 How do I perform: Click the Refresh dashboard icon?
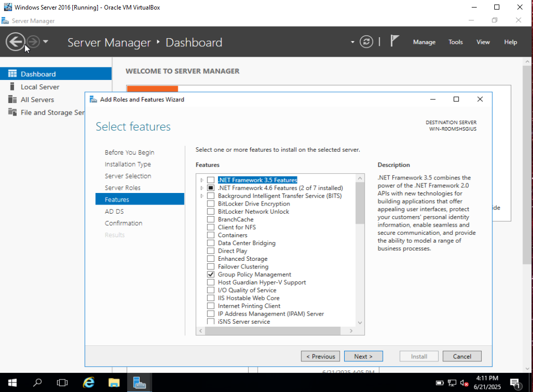click(x=366, y=42)
